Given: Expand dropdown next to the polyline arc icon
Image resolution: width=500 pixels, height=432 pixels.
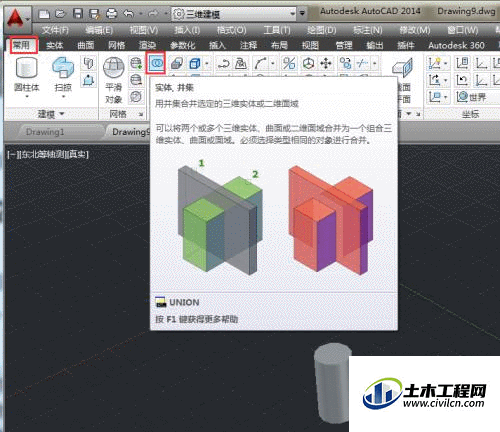Looking at the screenshot, I should (273, 63).
